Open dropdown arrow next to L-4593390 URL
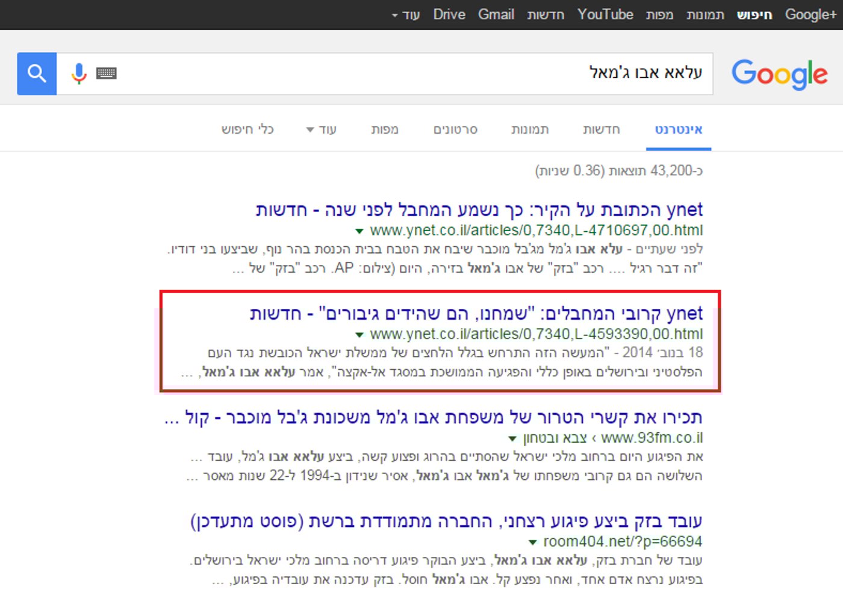This screenshot has width=843, height=616. (x=359, y=335)
